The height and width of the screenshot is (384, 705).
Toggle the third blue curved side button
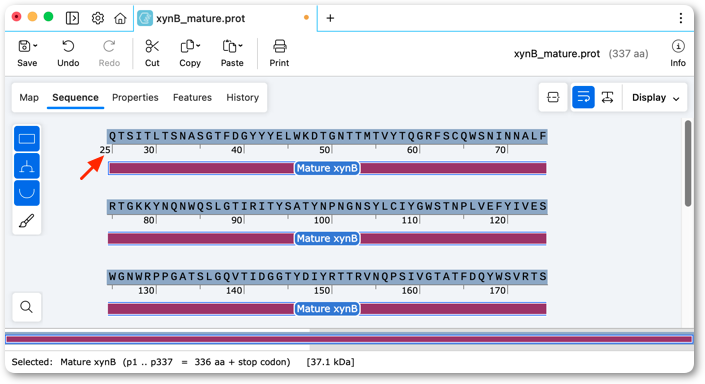[x=27, y=193]
